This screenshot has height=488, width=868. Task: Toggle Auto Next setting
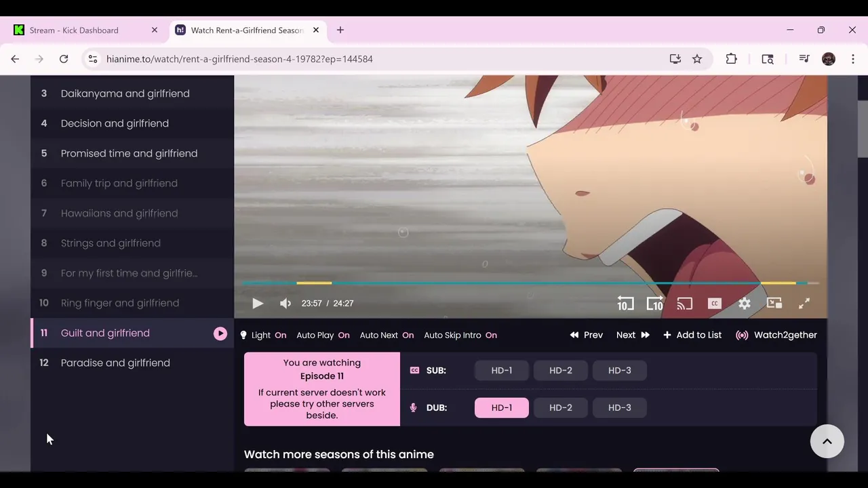tap(387, 335)
